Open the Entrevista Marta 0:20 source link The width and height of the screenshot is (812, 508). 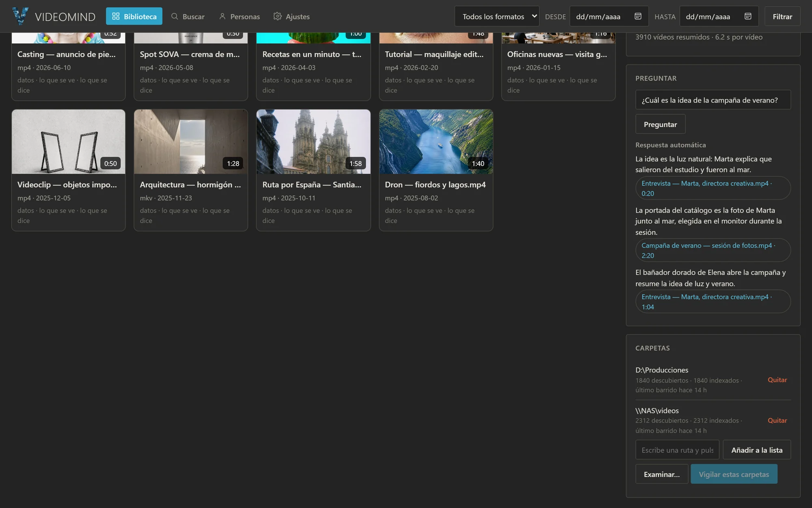713,188
